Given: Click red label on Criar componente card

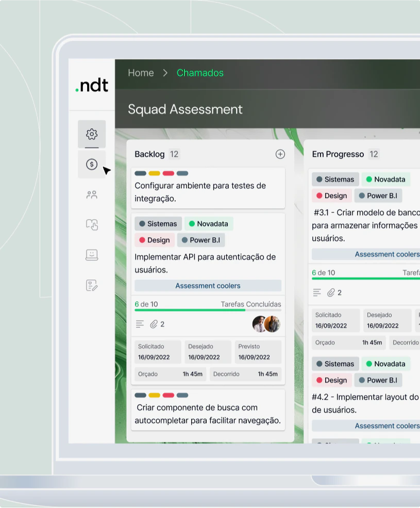Looking at the screenshot, I should click(169, 395).
